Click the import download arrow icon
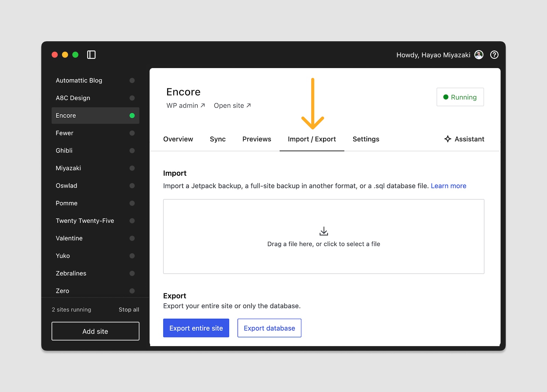This screenshot has height=392, width=547. coord(324,231)
